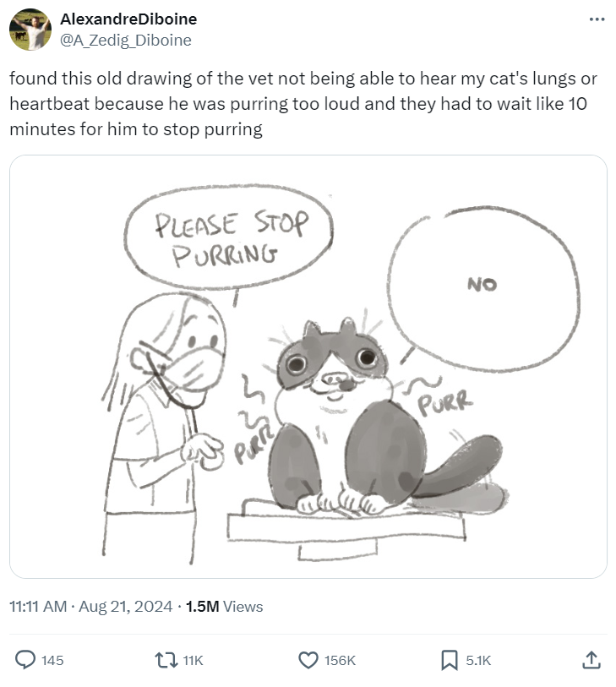Bookmark the post with ribbon icon
This screenshot has height=687, width=616.
(x=450, y=660)
